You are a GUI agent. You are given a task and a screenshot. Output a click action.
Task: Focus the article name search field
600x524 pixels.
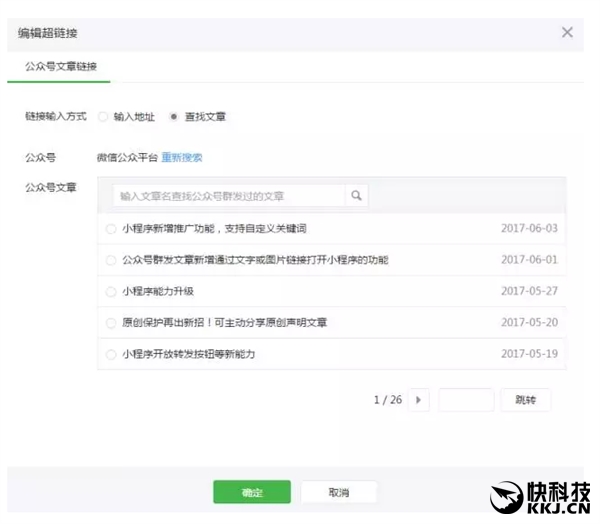(x=229, y=196)
